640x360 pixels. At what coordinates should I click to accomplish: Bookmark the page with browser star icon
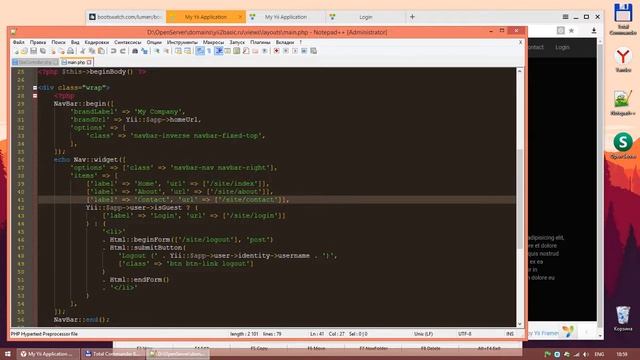[571, 31]
